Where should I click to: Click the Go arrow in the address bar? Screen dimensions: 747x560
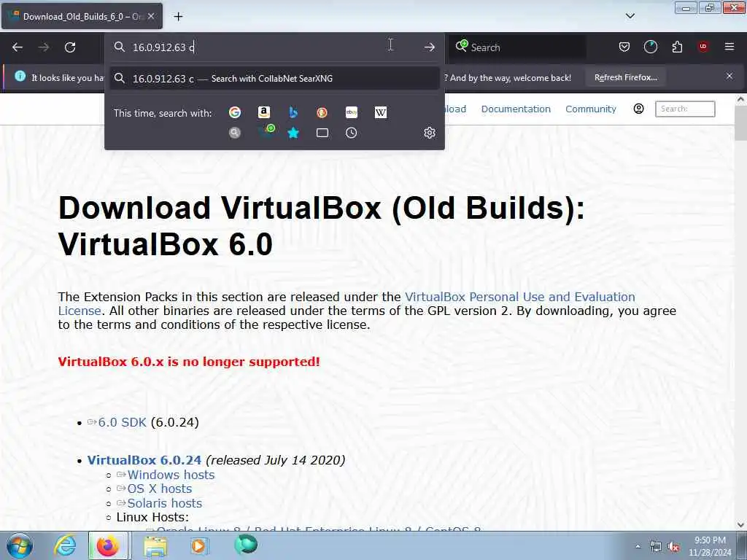(x=429, y=47)
